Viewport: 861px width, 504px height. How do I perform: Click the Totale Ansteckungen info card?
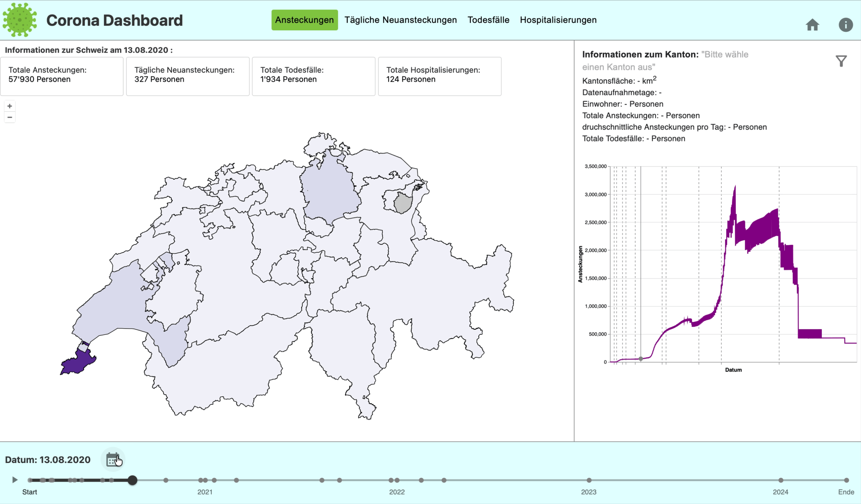[62, 76]
